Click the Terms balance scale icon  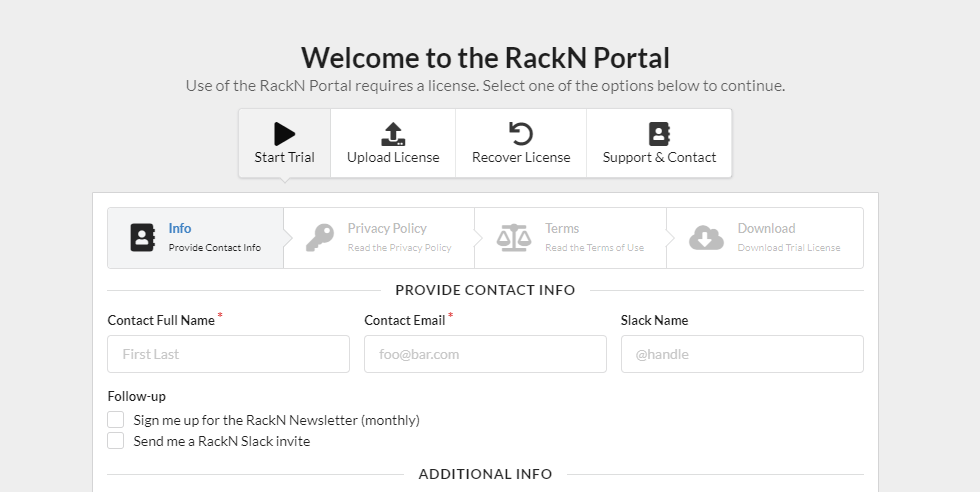click(x=514, y=238)
